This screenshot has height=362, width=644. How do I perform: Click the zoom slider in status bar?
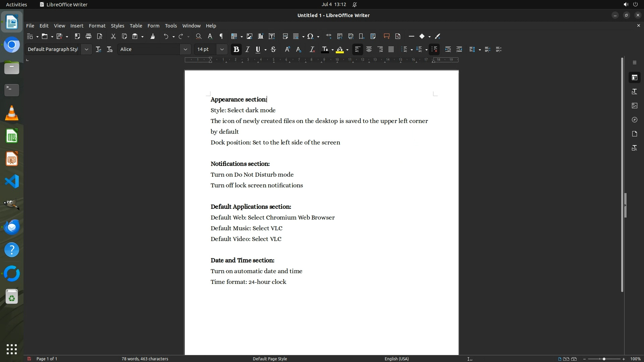click(604, 359)
